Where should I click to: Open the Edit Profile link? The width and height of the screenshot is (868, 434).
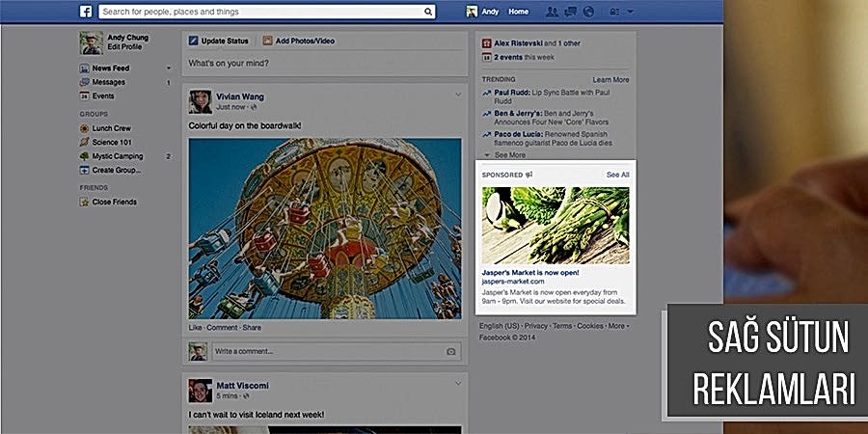pyautogui.click(x=126, y=47)
